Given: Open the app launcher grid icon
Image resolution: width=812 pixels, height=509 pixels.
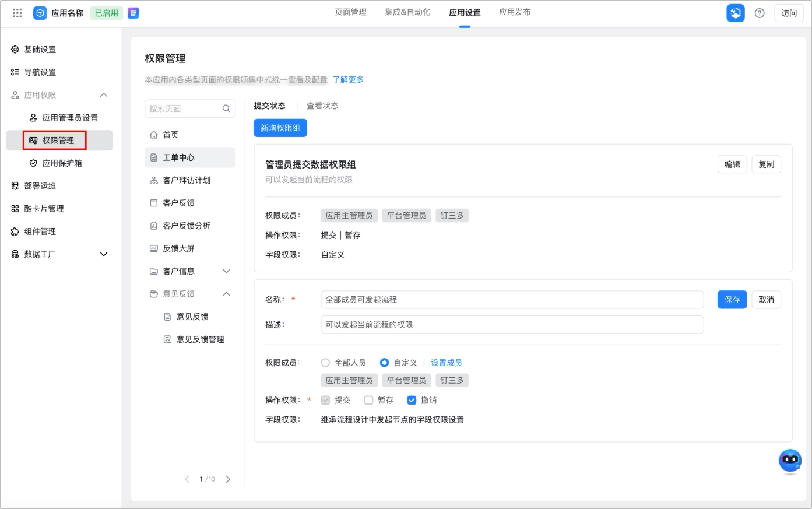Looking at the screenshot, I should [x=17, y=13].
